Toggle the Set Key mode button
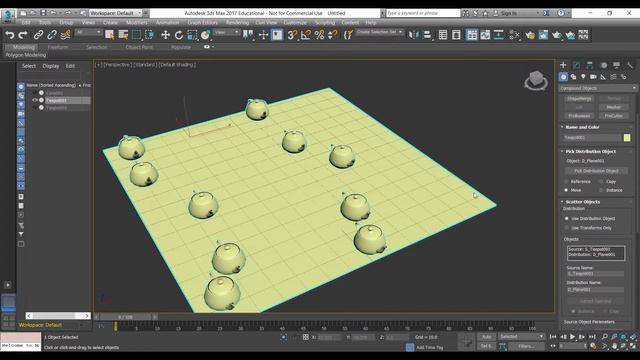The width and height of the screenshot is (640, 360). [487, 346]
